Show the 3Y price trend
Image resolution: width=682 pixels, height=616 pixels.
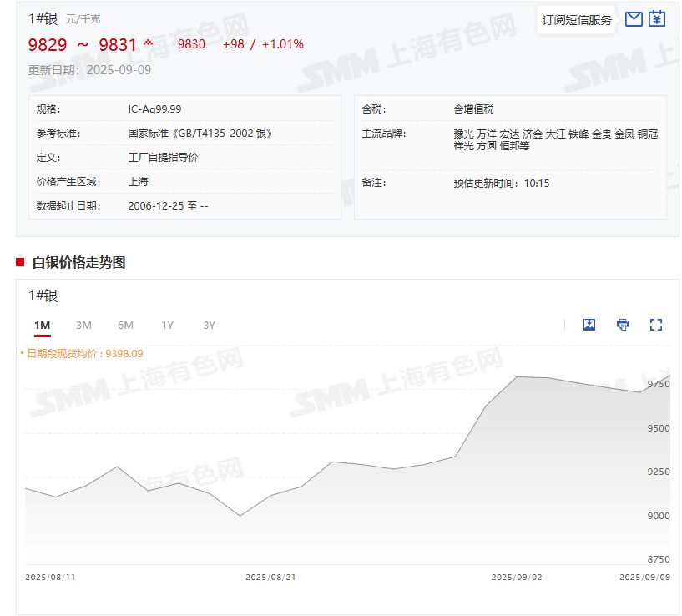[209, 325]
